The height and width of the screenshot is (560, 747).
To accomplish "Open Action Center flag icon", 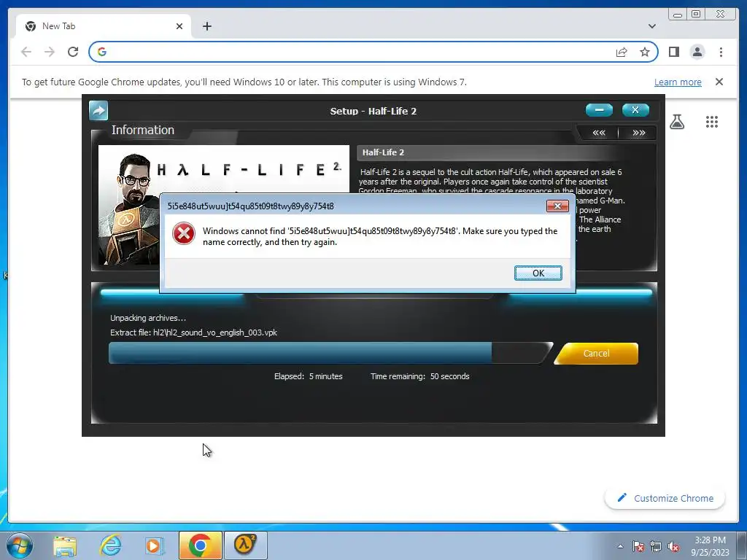I will (x=638, y=547).
